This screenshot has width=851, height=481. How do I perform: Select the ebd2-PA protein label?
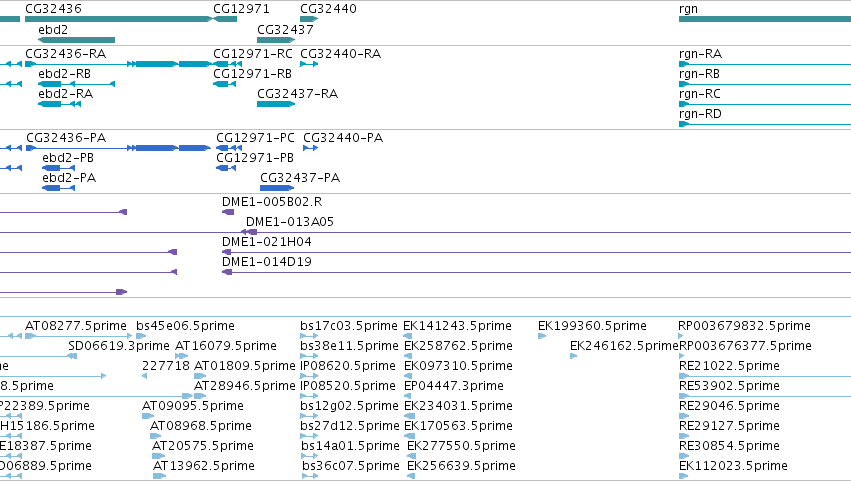tap(69, 178)
